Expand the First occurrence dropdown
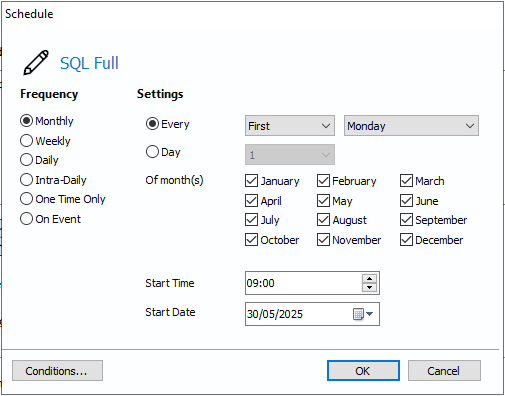505x396 pixels. tap(290, 126)
